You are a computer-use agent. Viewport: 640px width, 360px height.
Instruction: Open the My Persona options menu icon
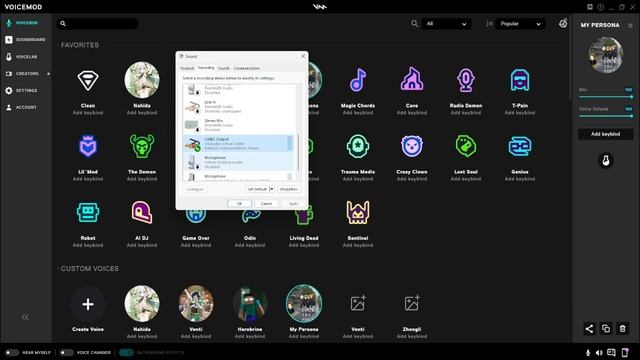pos(630,25)
